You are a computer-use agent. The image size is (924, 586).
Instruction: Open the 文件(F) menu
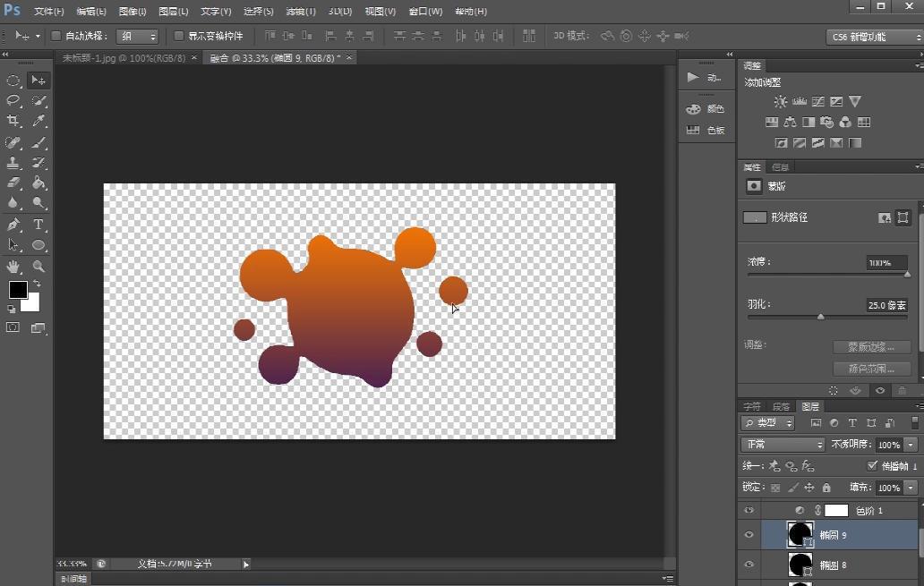(x=49, y=12)
